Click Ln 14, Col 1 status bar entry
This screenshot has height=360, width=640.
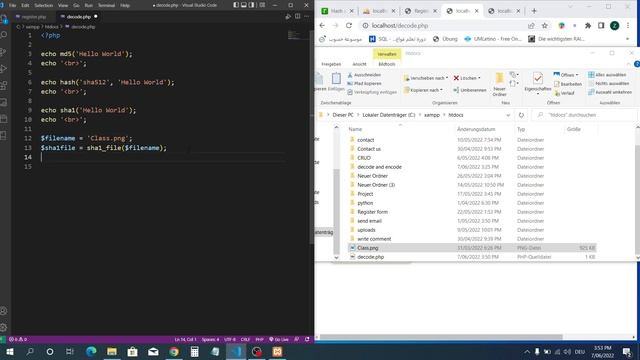coord(185,339)
